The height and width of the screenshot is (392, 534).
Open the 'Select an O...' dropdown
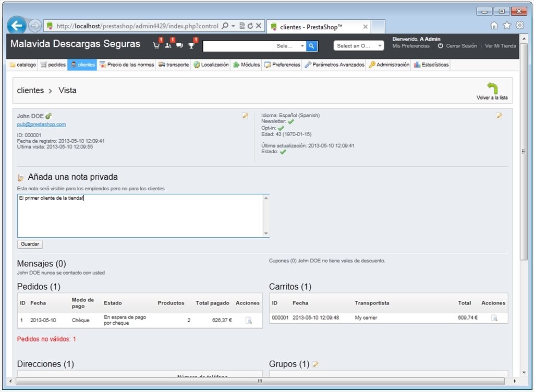coord(359,45)
